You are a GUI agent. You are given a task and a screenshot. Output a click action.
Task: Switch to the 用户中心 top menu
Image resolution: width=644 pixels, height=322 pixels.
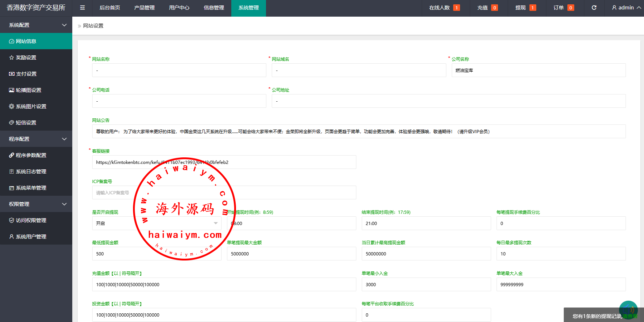pos(179,8)
